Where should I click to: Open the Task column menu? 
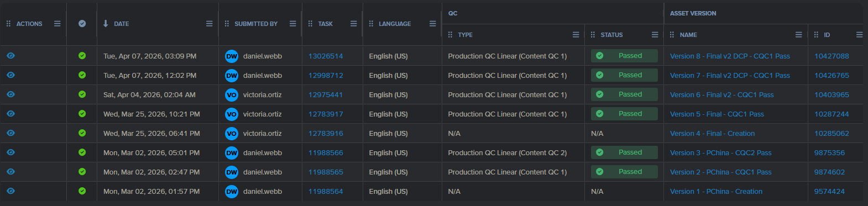353,24
